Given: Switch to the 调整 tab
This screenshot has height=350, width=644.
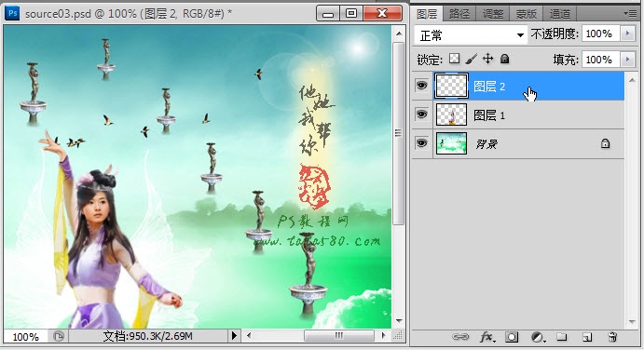Looking at the screenshot, I should tap(493, 14).
